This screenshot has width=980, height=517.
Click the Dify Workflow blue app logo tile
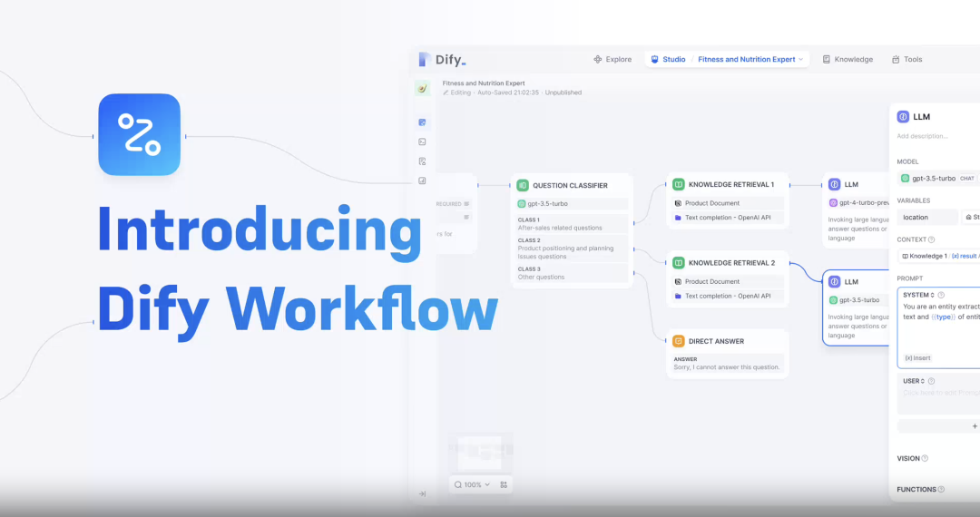(x=140, y=134)
